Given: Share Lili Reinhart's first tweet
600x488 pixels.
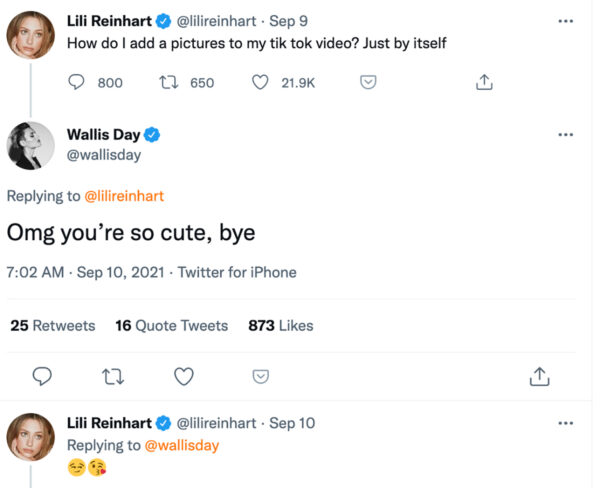Looking at the screenshot, I should tap(484, 83).
